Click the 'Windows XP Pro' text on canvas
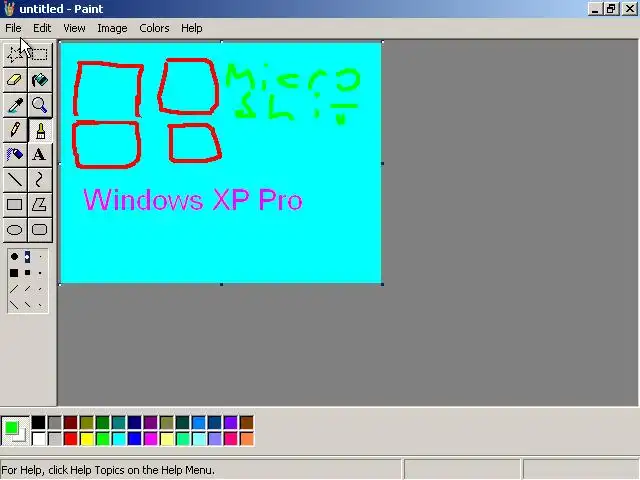The width and height of the screenshot is (640, 480). pyautogui.click(x=193, y=200)
